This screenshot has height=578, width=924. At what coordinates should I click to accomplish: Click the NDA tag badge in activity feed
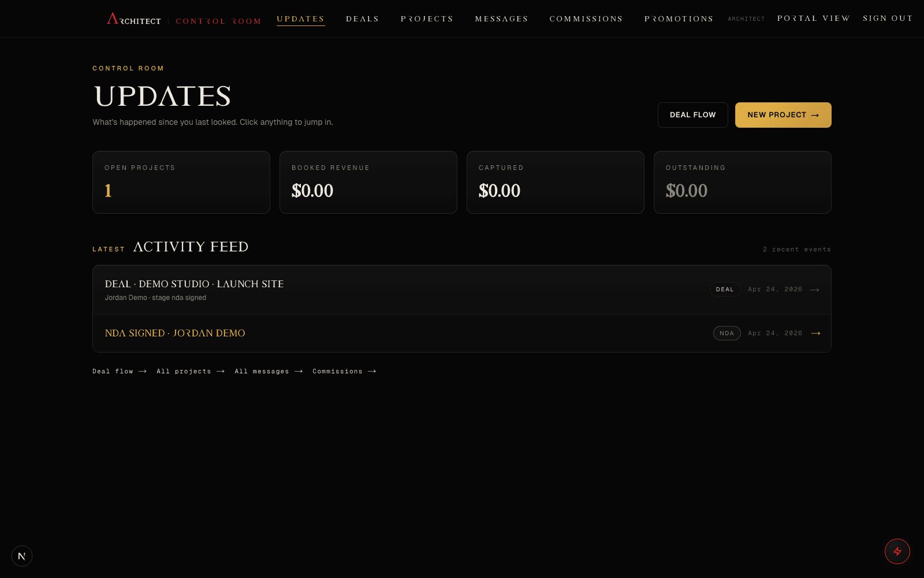click(x=726, y=334)
